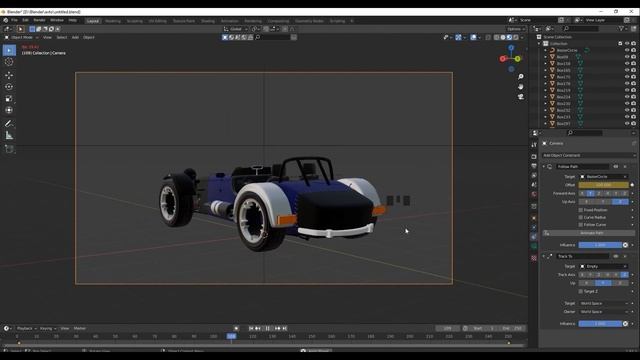Open the Global transform orientation dropdown
This screenshot has width=640, height=360.
236,29
